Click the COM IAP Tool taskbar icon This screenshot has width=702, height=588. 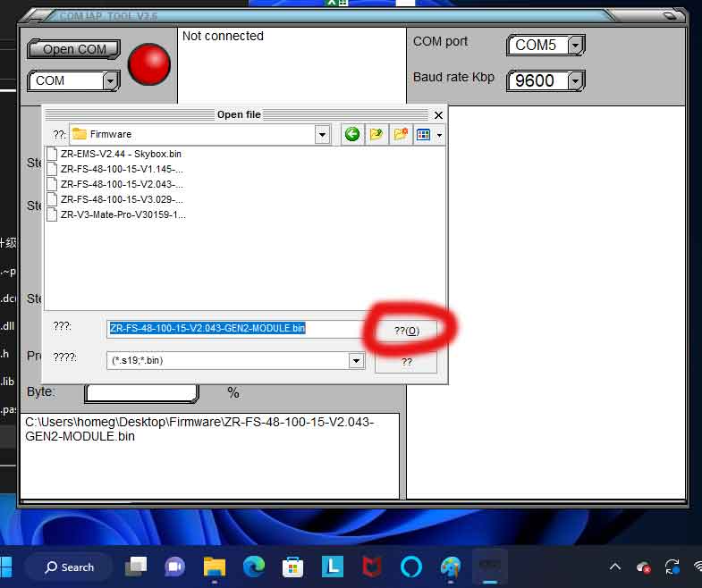(490, 567)
